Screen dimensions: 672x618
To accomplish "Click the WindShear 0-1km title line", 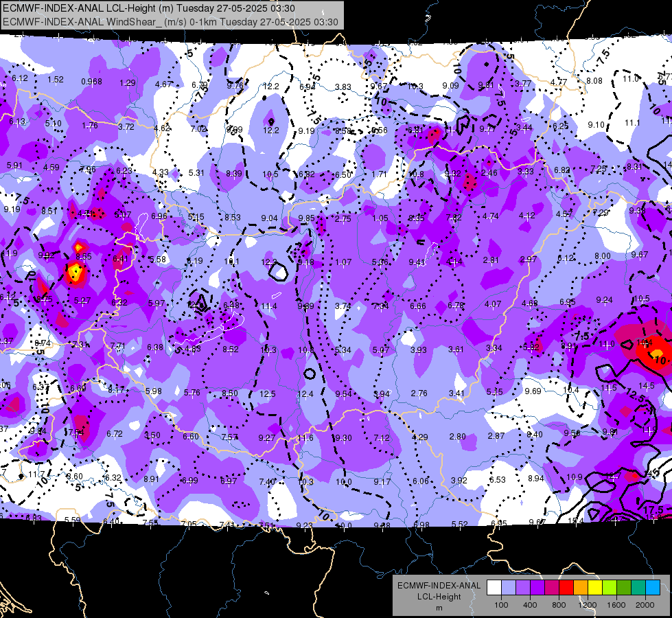I will tap(170, 22).
